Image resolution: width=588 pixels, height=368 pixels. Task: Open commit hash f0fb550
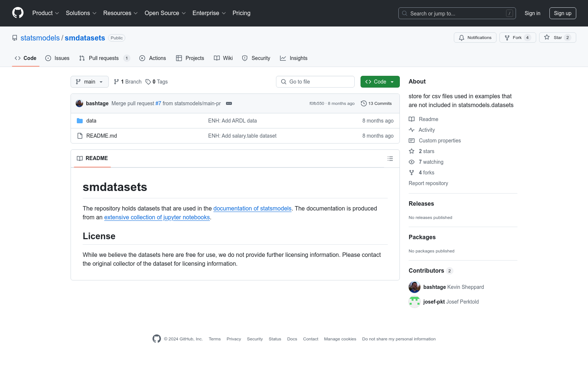pyautogui.click(x=317, y=103)
